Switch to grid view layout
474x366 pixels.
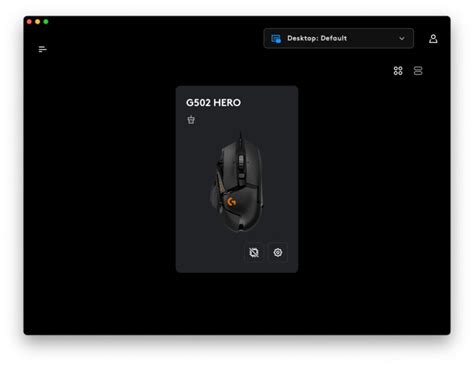(398, 71)
